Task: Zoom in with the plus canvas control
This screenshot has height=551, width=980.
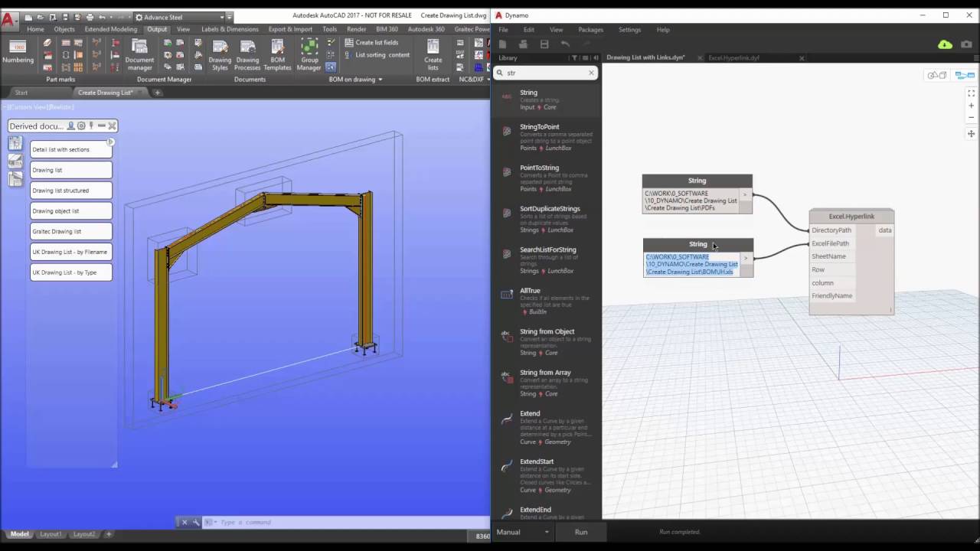Action: tap(972, 106)
